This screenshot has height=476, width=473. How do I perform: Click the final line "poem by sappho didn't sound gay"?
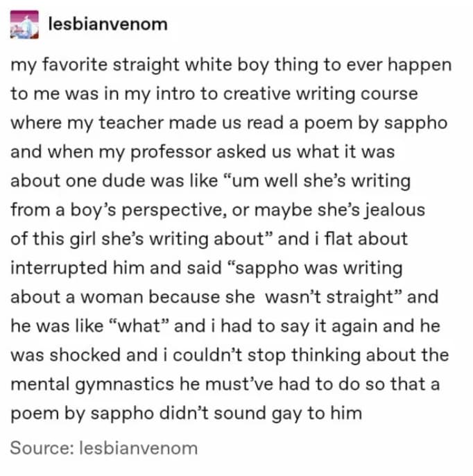click(186, 414)
